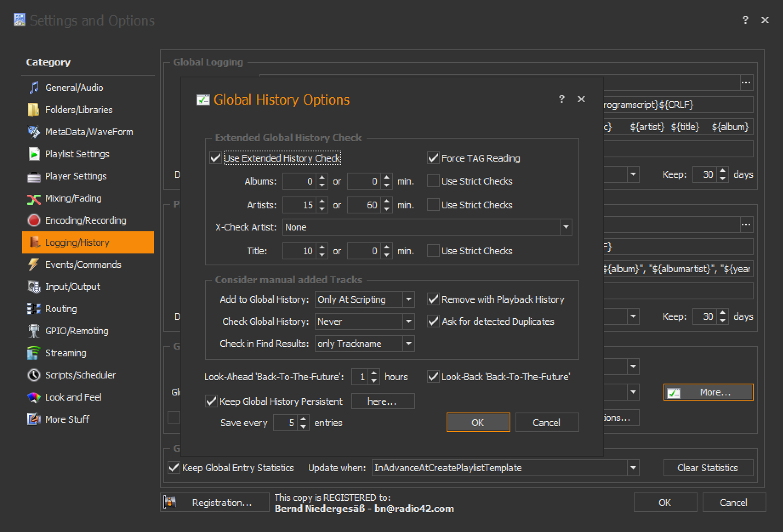Select the MetaData/WaveForm icon

click(x=34, y=132)
